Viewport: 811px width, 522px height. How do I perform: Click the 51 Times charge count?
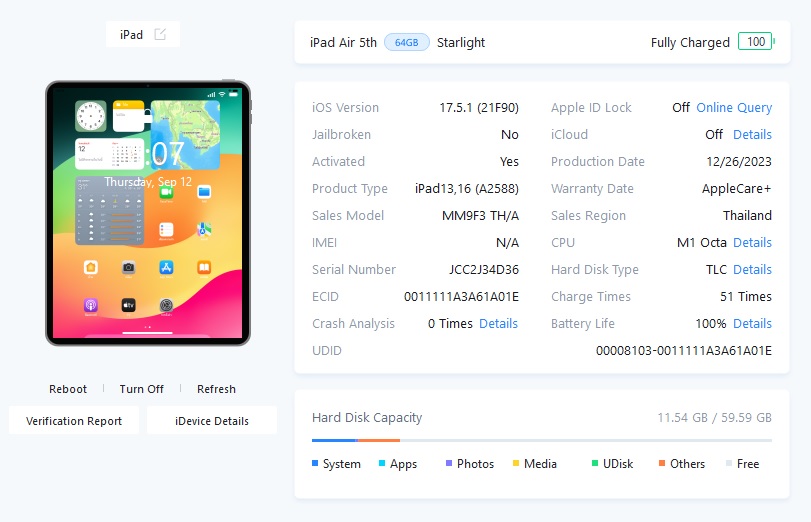pyautogui.click(x=746, y=296)
